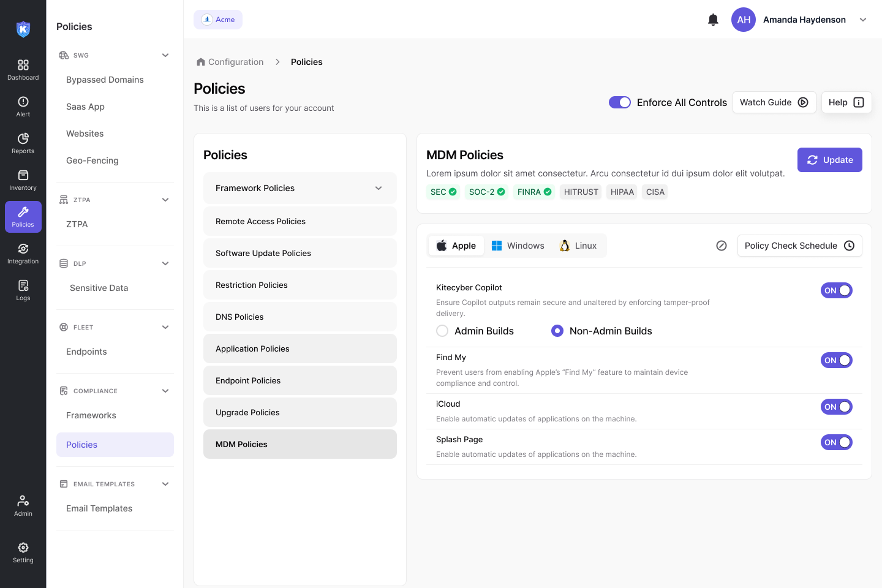Open the user account dropdown arrow
Screen dimensions: 882x588
(863, 20)
